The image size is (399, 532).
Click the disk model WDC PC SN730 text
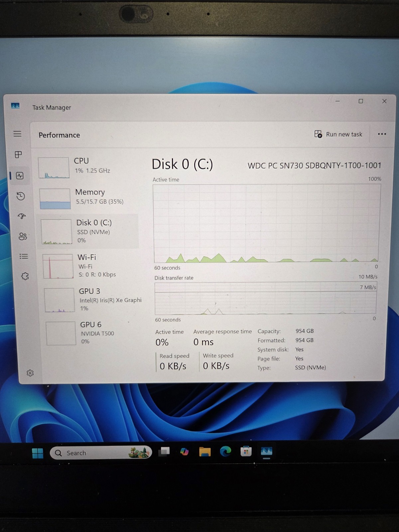(314, 166)
